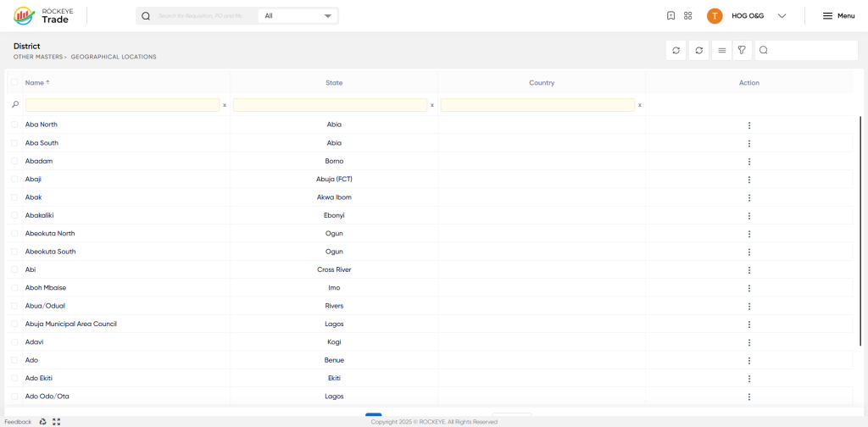Open the four-squares apps grid icon
868x427 pixels.
[x=687, y=16]
